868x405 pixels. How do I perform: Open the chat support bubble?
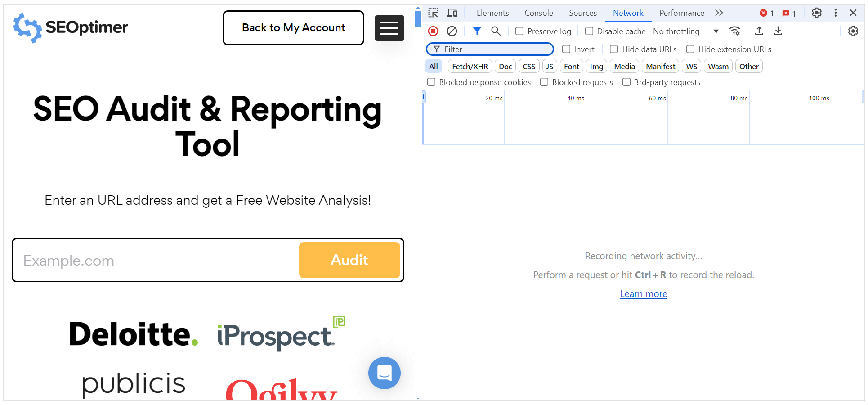(384, 373)
